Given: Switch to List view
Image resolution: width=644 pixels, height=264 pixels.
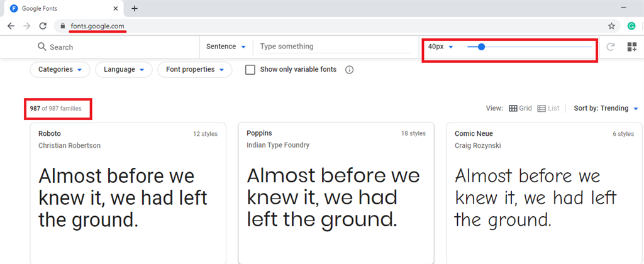Looking at the screenshot, I should click(x=548, y=108).
